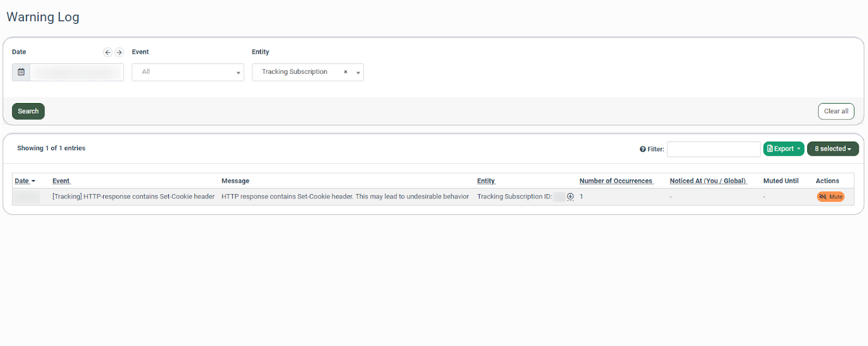
Task: Go to previous date using left arrow
Action: pyautogui.click(x=107, y=53)
